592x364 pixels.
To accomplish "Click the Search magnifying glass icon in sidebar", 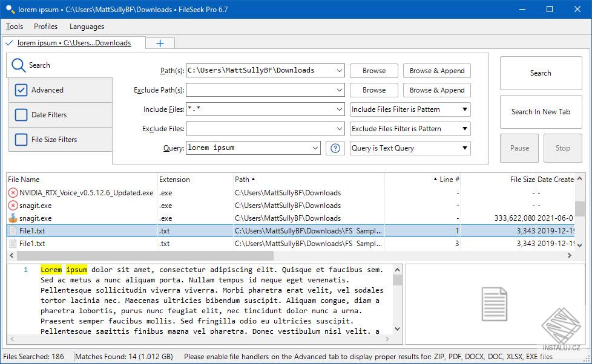I will (18, 65).
